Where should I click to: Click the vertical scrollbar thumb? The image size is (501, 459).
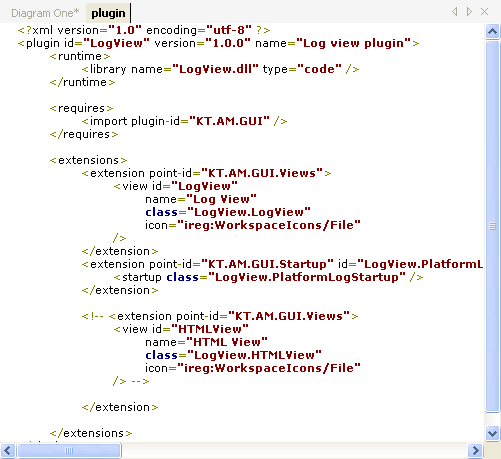(x=492, y=226)
